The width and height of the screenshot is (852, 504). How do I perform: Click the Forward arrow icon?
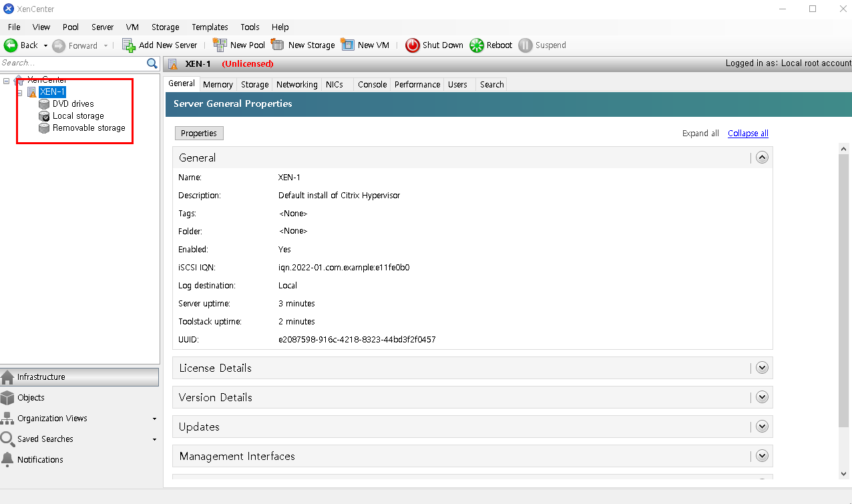(x=59, y=45)
